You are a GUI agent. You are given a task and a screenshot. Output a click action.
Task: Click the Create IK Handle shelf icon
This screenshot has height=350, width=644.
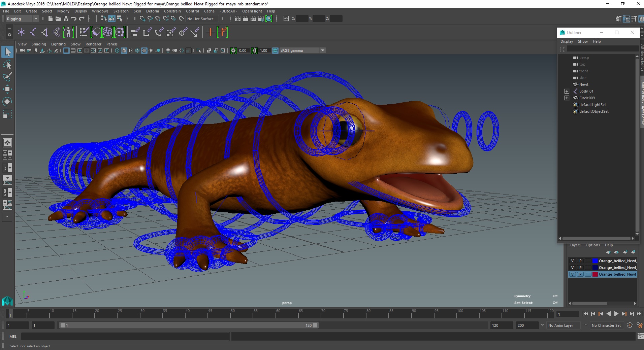tap(44, 32)
